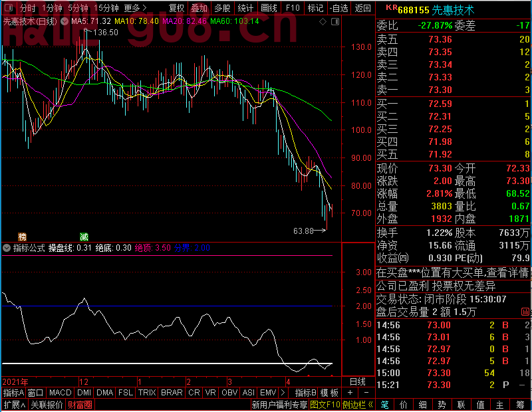This screenshot has height=412, width=532.
Task: Click the 减 marker icon on chart
Action: [x=84, y=237]
